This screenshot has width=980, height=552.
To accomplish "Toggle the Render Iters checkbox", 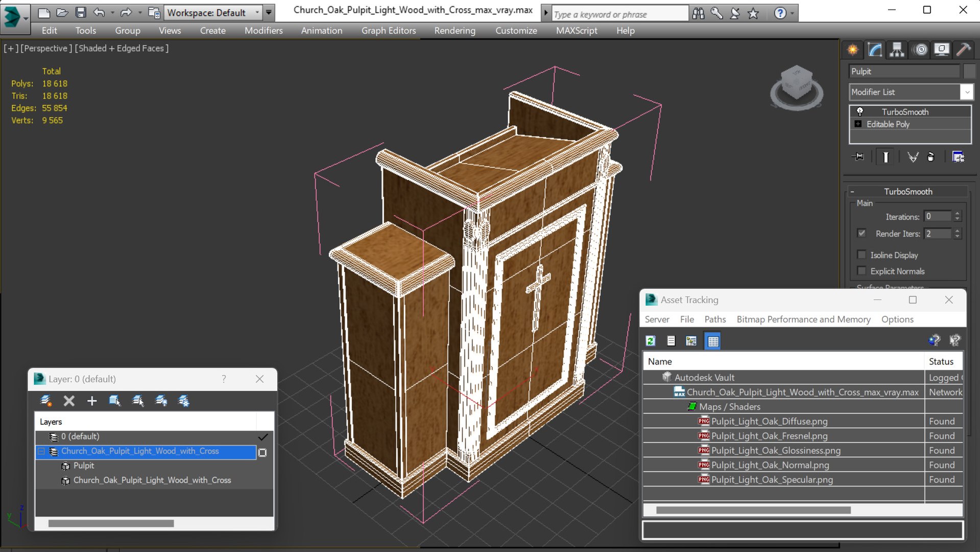I will click(x=862, y=233).
